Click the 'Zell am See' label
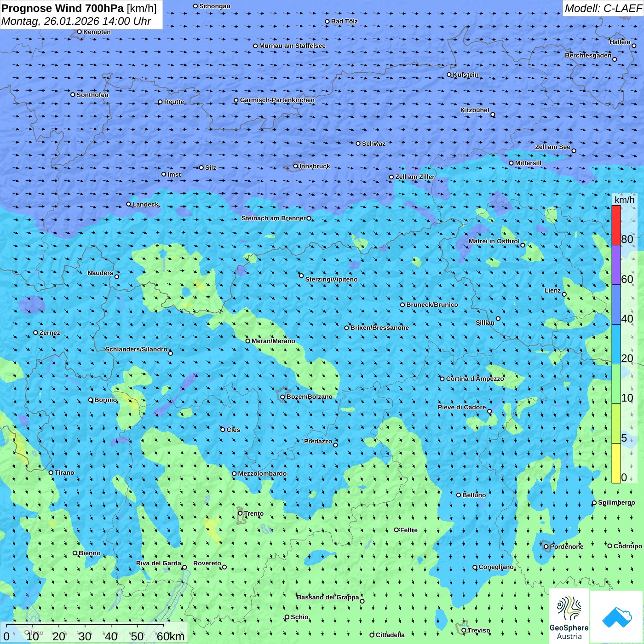 (x=552, y=147)
